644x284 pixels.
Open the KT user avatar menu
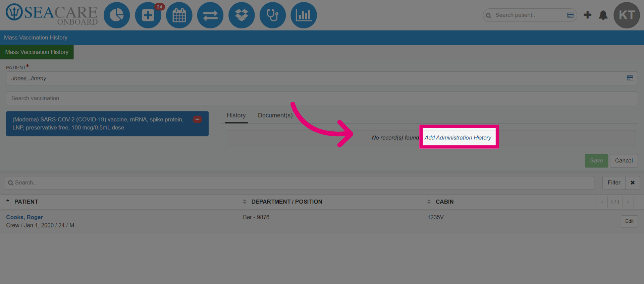pyautogui.click(x=627, y=15)
